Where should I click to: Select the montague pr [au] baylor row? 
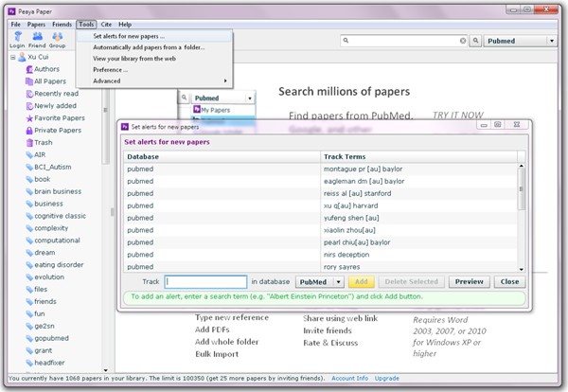pyautogui.click(x=321, y=169)
